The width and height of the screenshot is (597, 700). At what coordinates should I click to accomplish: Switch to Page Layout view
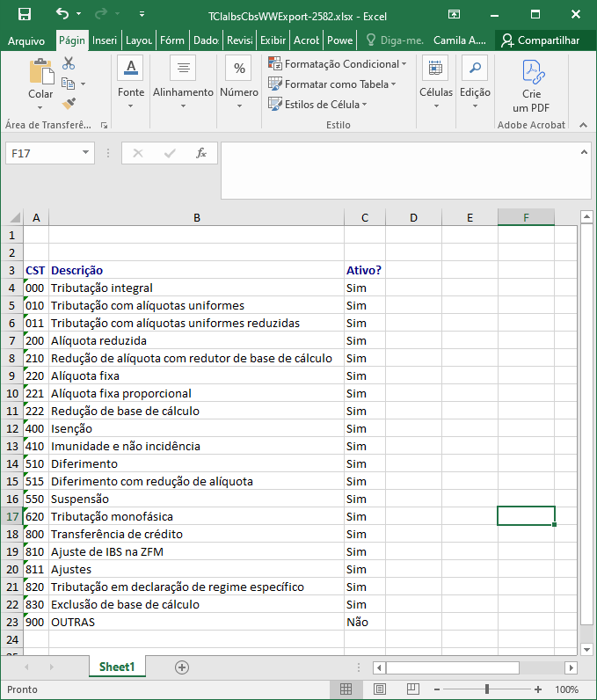(x=380, y=689)
